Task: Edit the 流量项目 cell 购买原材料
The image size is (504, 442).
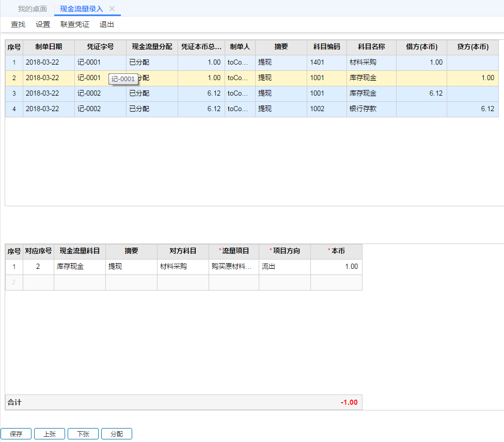Action: click(x=233, y=267)
